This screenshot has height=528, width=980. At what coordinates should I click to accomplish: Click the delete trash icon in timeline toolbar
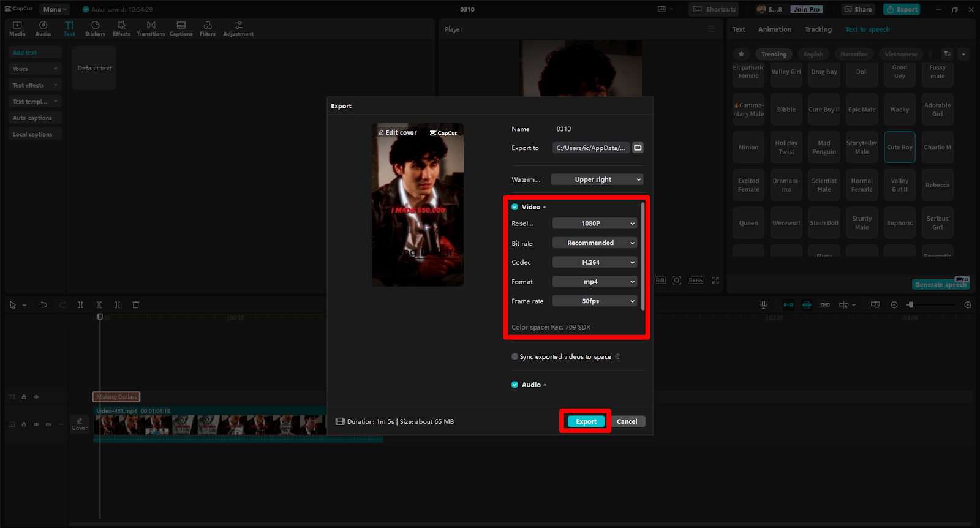[x=136, y=305]
